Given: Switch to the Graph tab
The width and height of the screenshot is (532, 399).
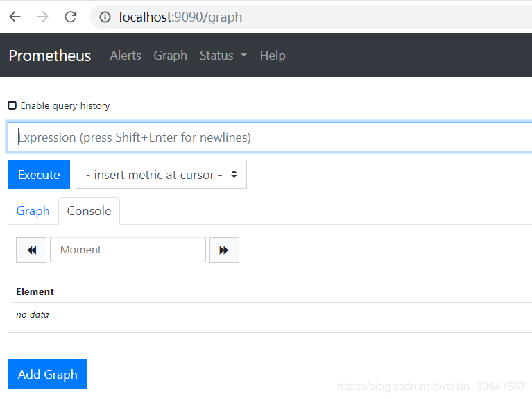Looking at the screenshot, I should (33, 211).
